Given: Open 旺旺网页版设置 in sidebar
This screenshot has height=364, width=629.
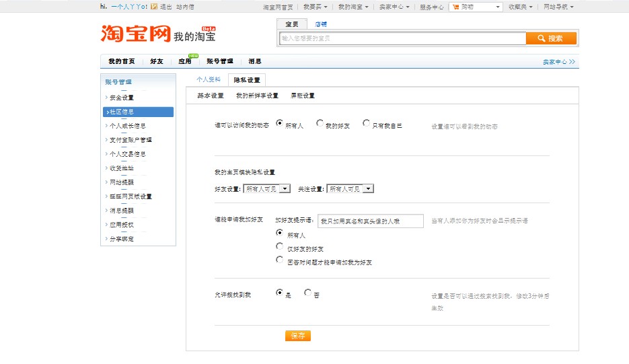Looking at the screenshot, I should [x=131, y=196].
